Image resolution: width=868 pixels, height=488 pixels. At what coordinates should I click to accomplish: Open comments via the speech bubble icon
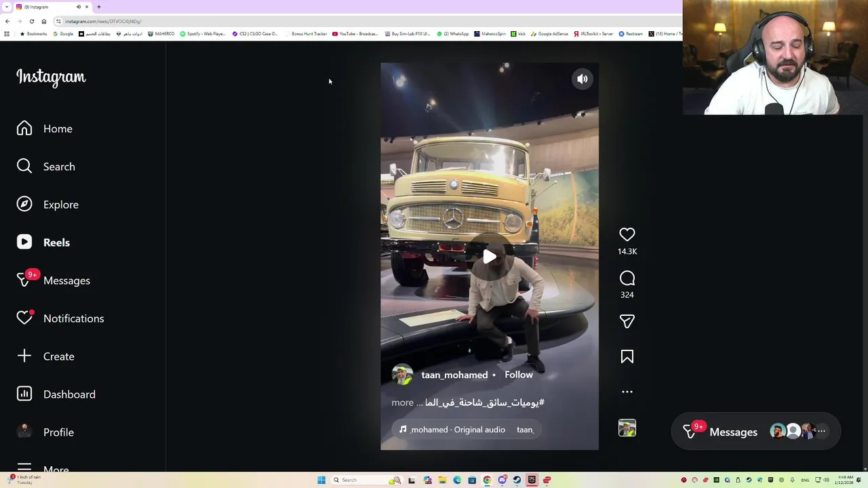pyautogui.click(x=627, y=278)
